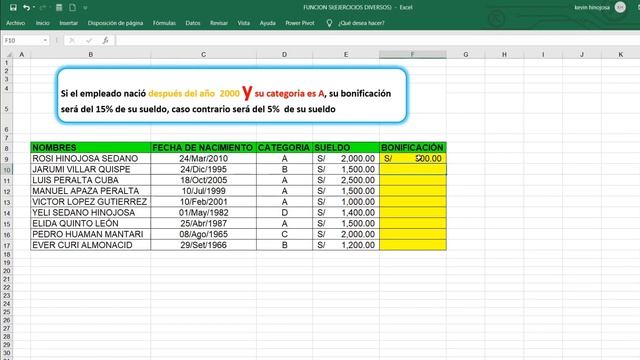Screen dimensions: 640x360
Task: Cancel formula entry with the X icon
Action: [72, 40]
